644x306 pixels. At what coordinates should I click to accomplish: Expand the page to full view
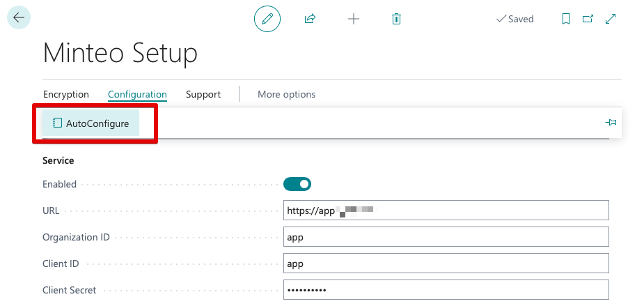click(611, 19)
